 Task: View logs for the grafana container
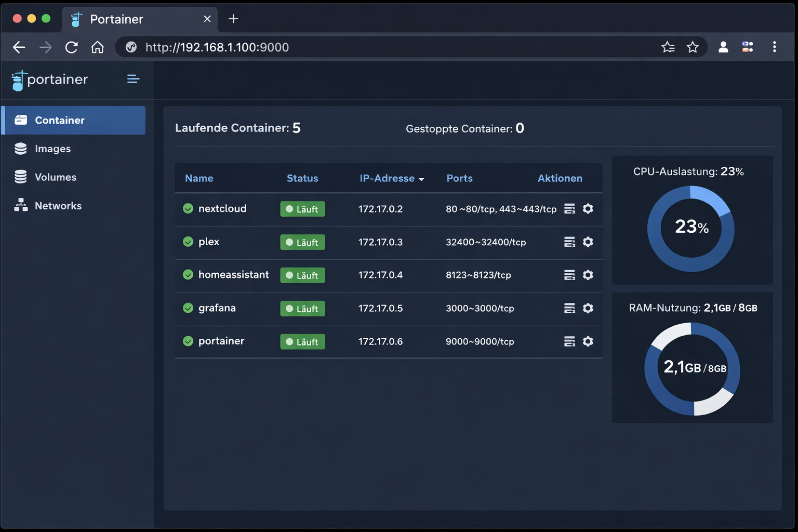click(569, 308)
